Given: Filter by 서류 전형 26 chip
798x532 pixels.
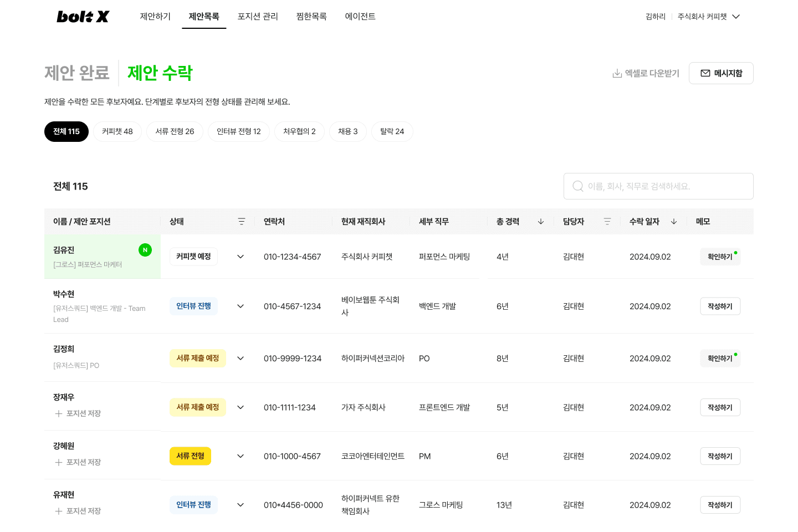Looking at the screenshot, I should tap(175, 131).
